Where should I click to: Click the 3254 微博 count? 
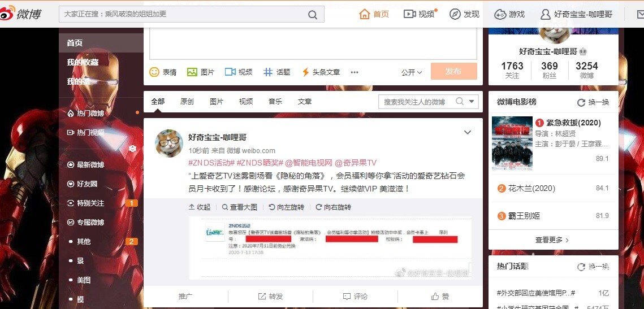[587, 70]
